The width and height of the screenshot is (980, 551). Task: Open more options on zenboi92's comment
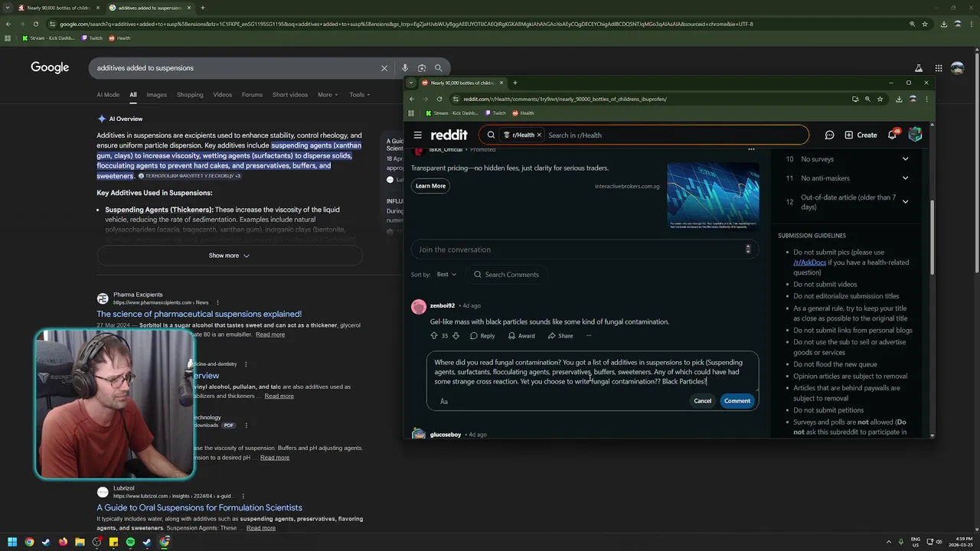589,336
